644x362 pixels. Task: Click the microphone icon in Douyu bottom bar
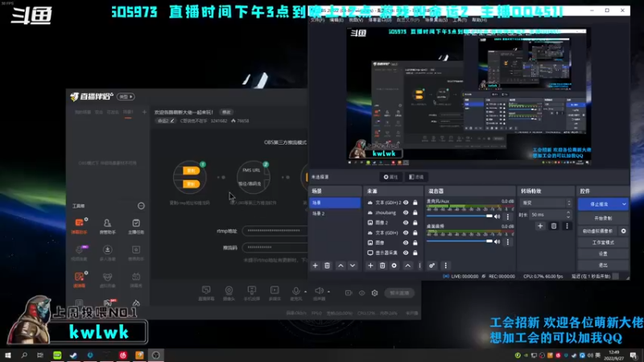pos(295,290)
